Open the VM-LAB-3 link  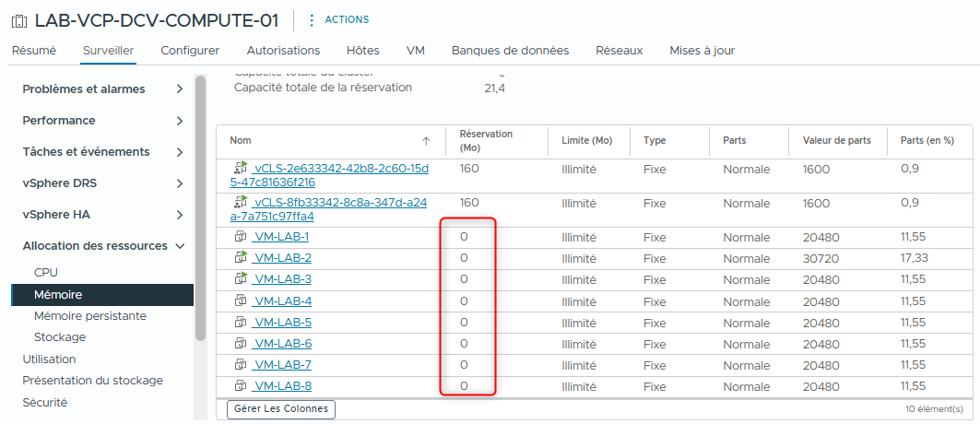[281, 279]
